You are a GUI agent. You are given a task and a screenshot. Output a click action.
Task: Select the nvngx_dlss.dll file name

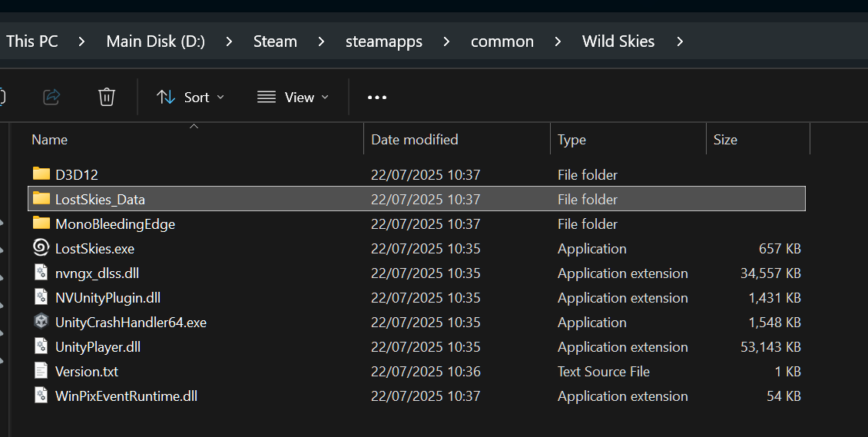pos(97,273)
